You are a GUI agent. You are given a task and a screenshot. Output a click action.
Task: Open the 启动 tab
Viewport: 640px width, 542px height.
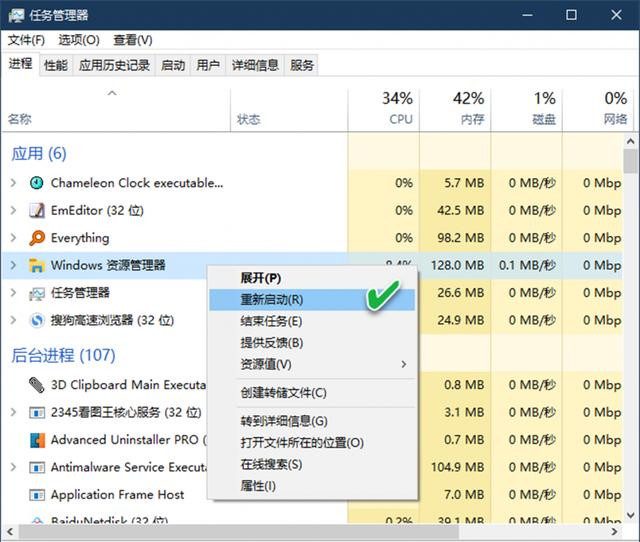click(x=173, y=65)
